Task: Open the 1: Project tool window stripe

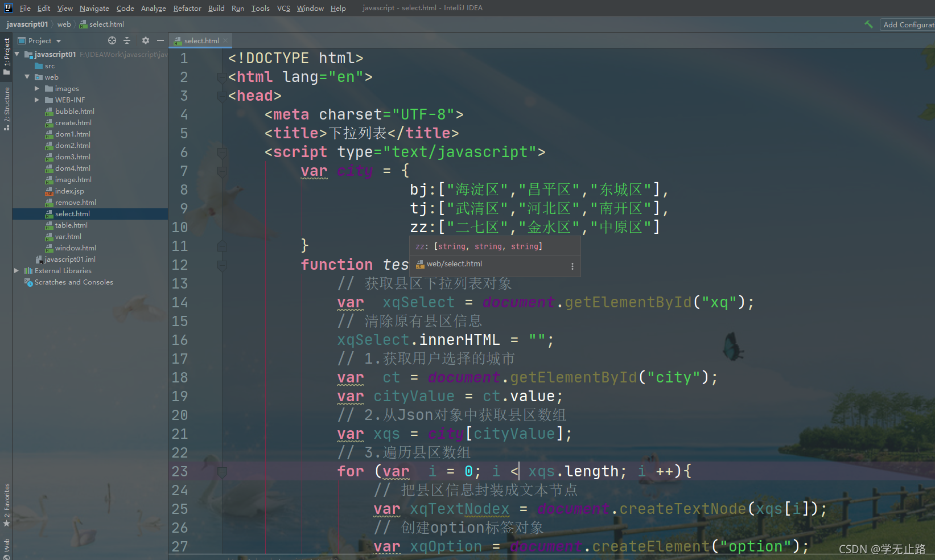Action: coord(7,56)
